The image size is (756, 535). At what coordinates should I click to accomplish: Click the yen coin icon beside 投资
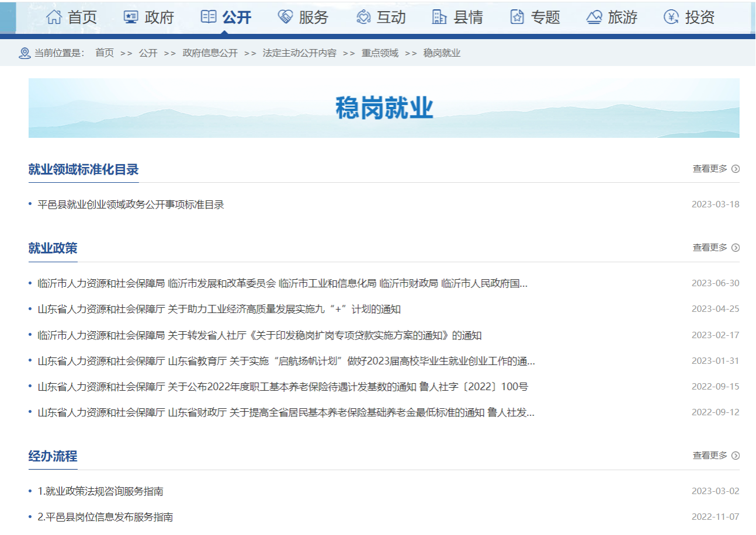coord(671,18)
